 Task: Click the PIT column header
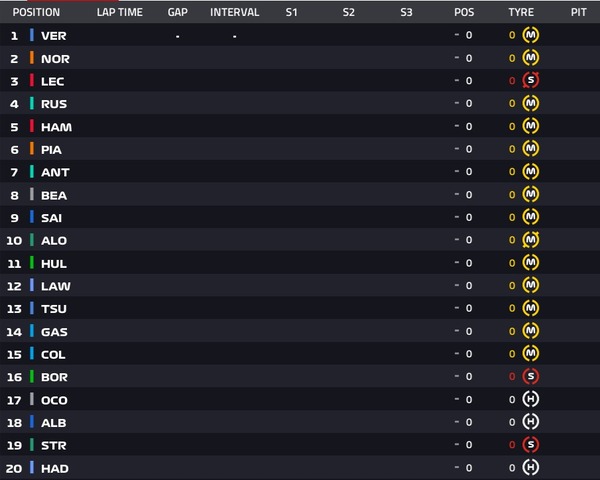(578, 13)
